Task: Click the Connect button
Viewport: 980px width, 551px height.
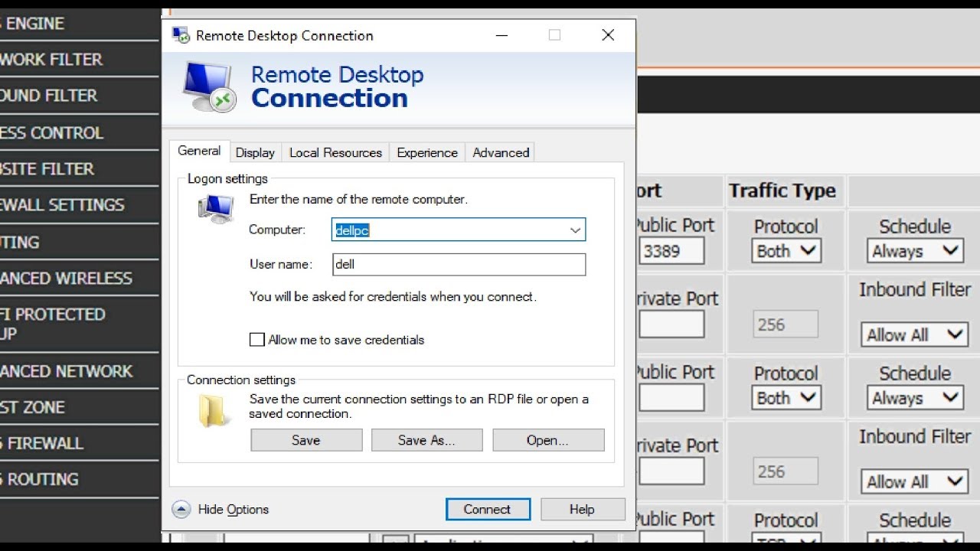Action: [488, 510]
